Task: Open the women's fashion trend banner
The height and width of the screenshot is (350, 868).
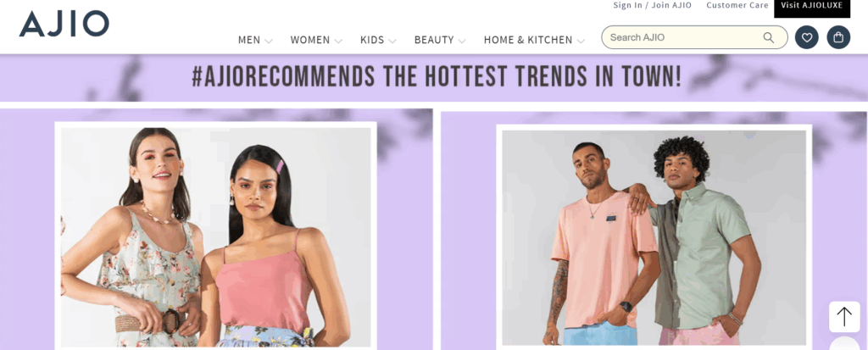Action: click(x=216, y=236)
